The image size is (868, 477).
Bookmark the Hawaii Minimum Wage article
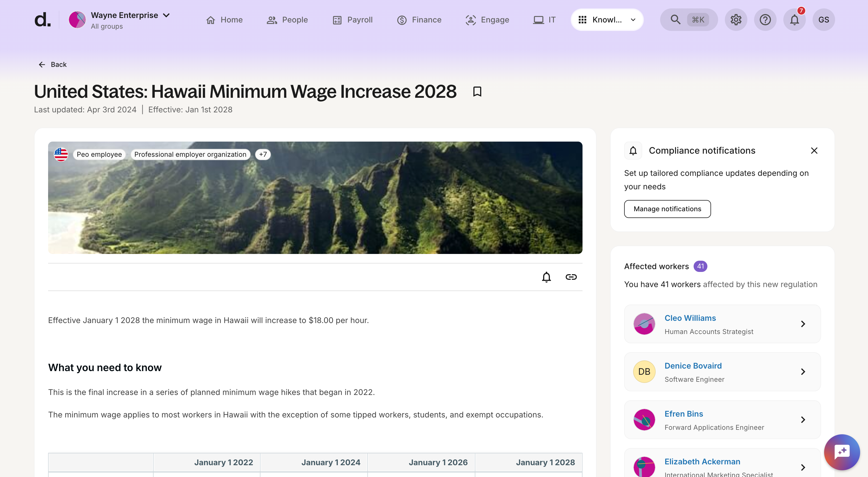point(477,92)
